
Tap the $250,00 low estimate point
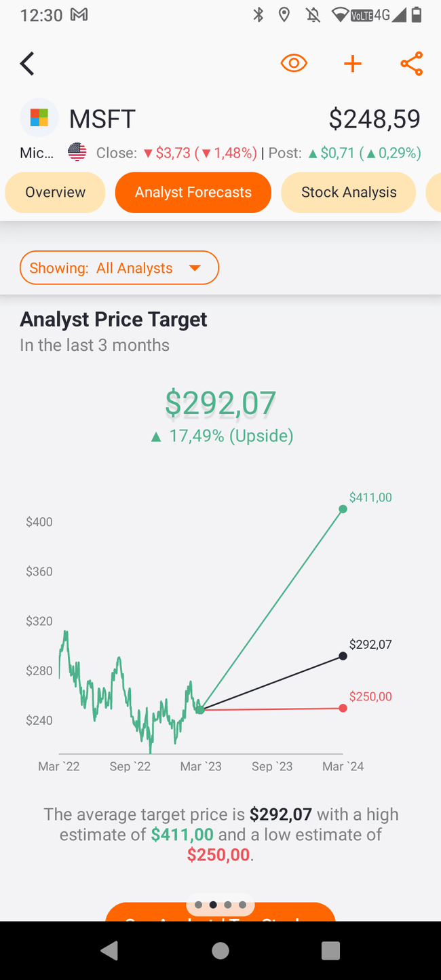coord(343,708)
